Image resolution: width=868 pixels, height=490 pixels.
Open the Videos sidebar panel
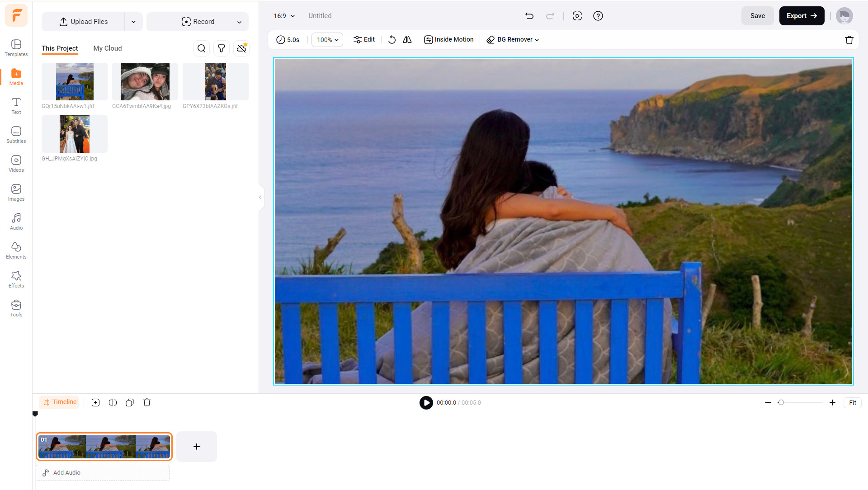click(x=16, y=164)
